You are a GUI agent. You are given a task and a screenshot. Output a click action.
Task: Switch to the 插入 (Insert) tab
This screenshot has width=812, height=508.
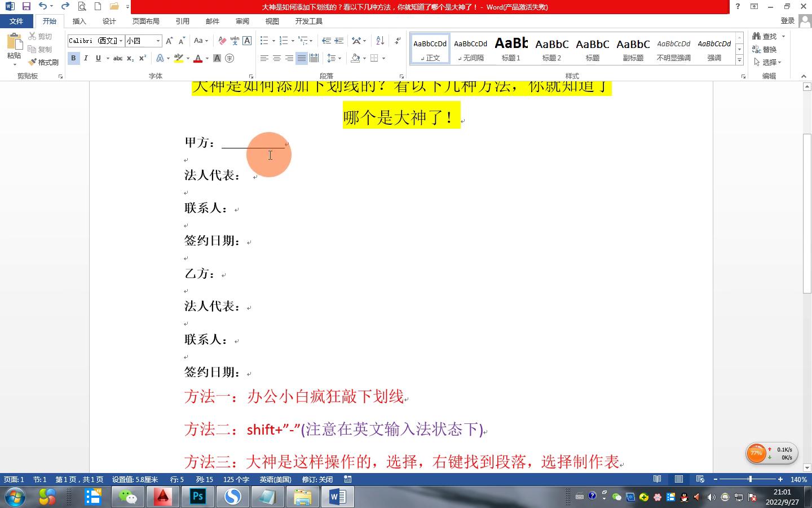point(80,21)
